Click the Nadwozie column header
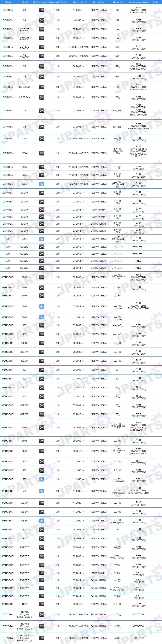The image size is (162, 644). coord(118,2)
